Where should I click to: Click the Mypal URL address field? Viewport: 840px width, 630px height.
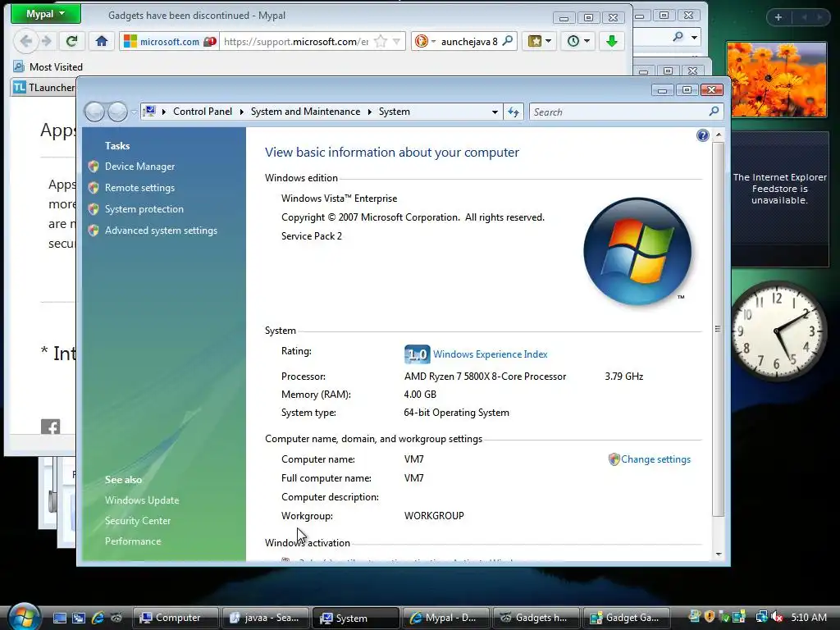[x=296, y=41]
